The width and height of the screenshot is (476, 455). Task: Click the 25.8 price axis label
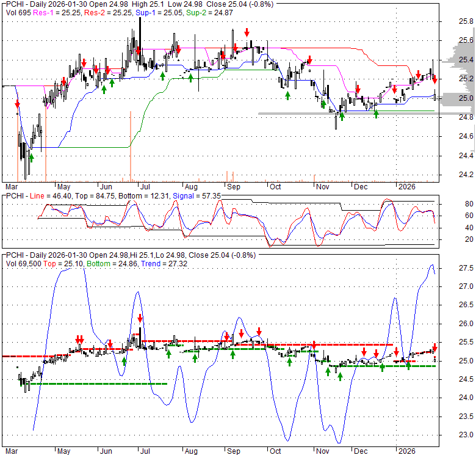pyautogui.click(x=466, y=21)
